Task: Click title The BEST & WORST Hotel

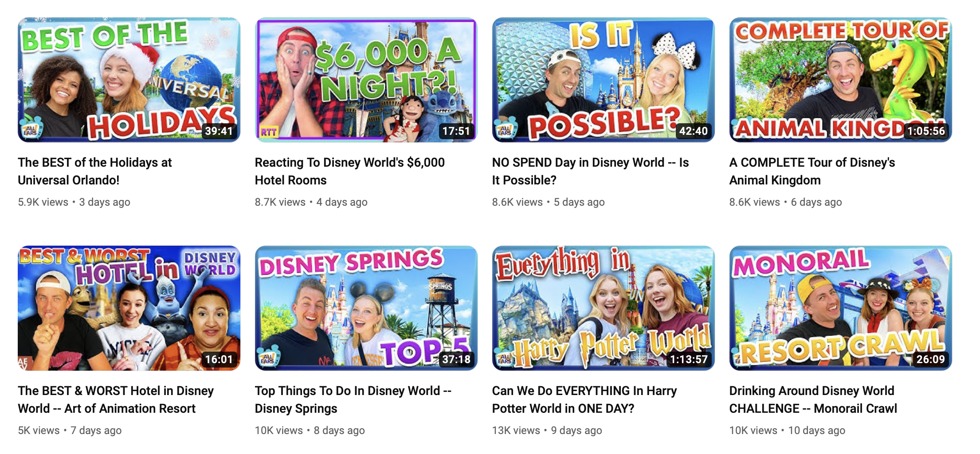Action: [x=116, y=399]
